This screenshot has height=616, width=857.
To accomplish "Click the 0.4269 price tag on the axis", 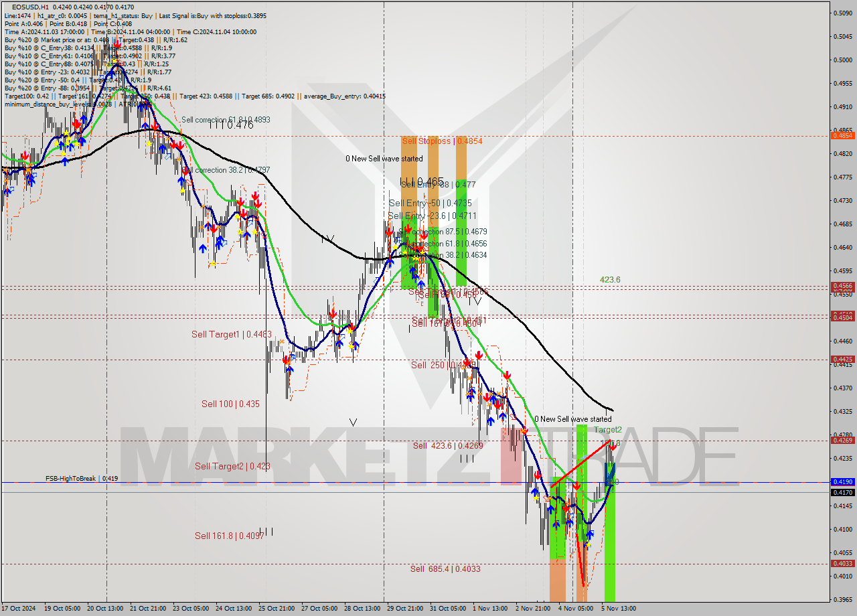I will tap(842, 440).
